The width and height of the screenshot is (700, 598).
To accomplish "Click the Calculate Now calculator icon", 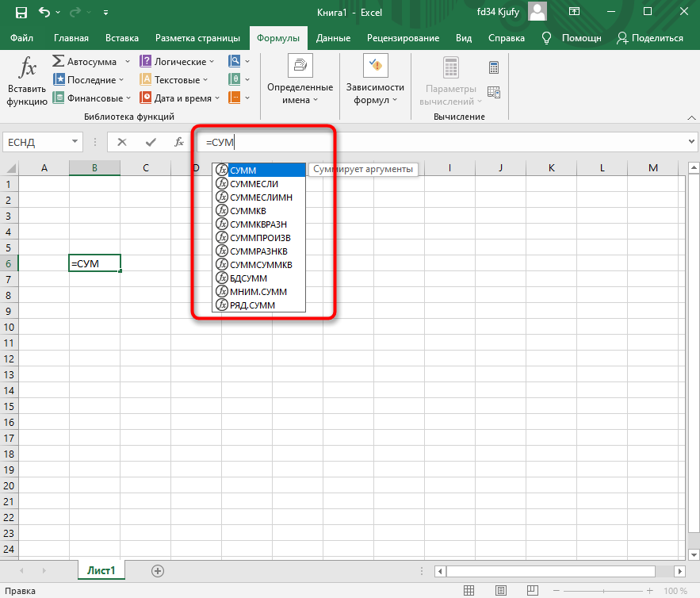I will point(494,67).
